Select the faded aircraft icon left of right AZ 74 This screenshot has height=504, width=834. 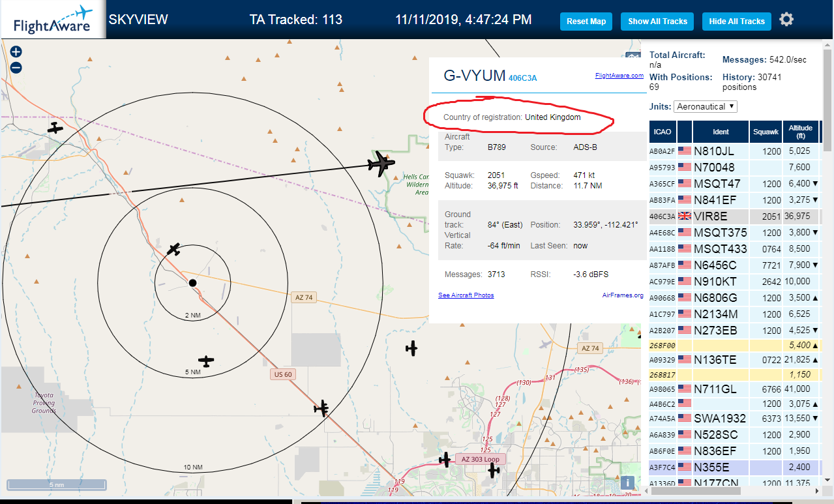(546, 344)
